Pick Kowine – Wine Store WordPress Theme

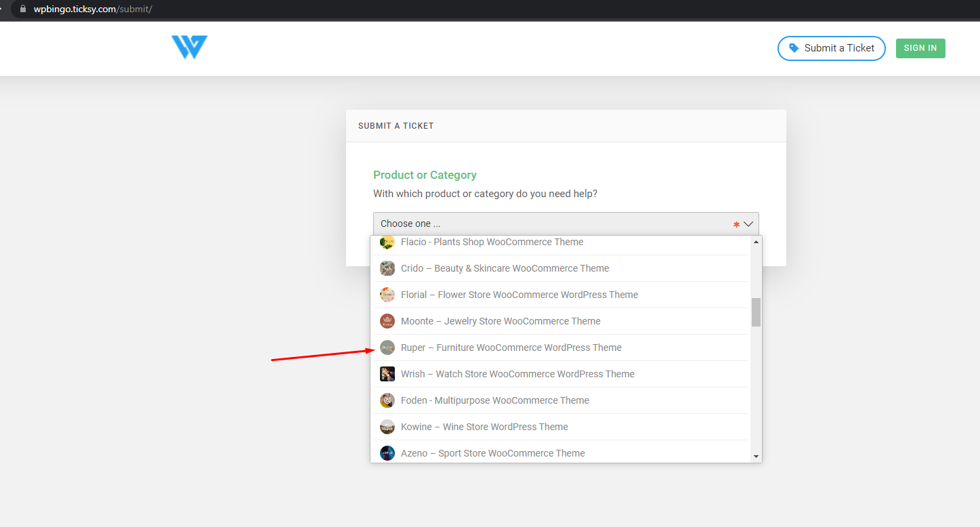[561, 427]
